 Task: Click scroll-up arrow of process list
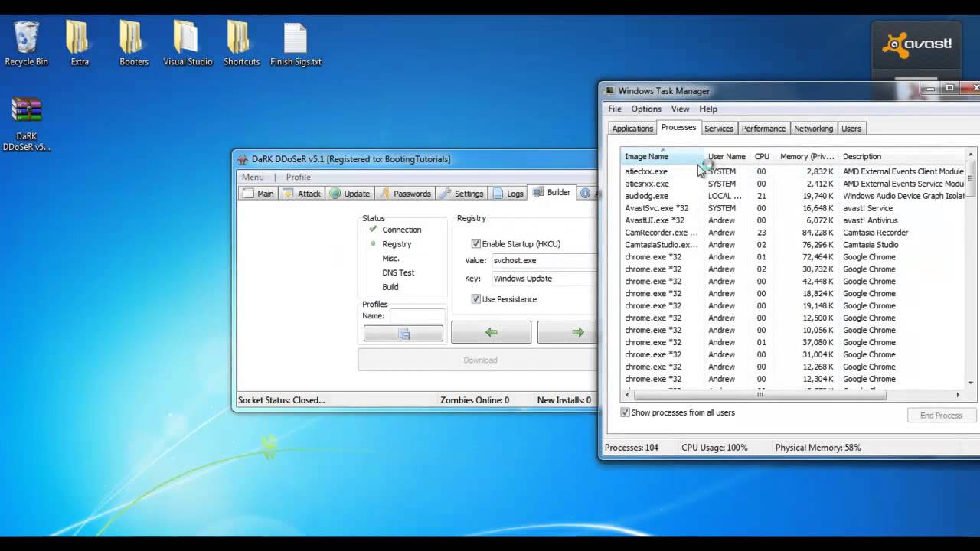(x=971, y=155)
